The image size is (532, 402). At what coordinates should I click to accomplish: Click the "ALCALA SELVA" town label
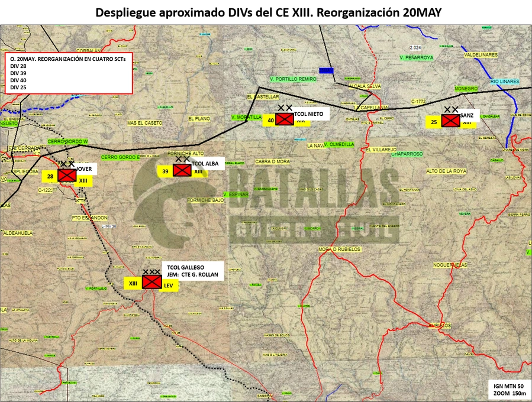coord(365,86)
